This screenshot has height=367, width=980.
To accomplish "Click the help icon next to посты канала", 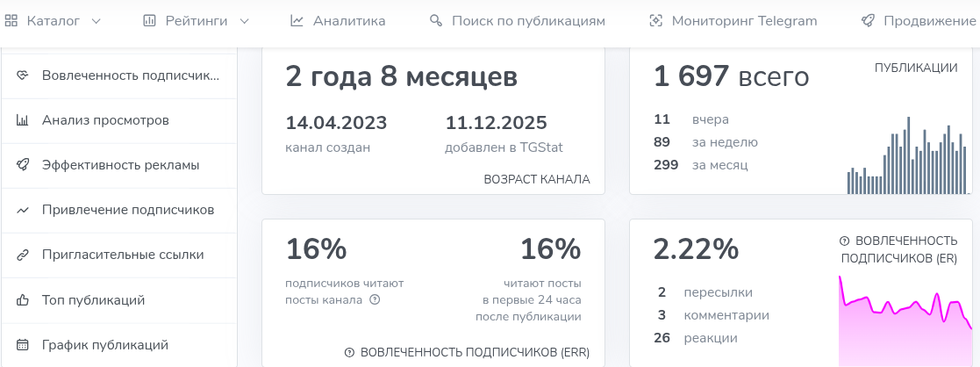I will [x=375, y=299].
